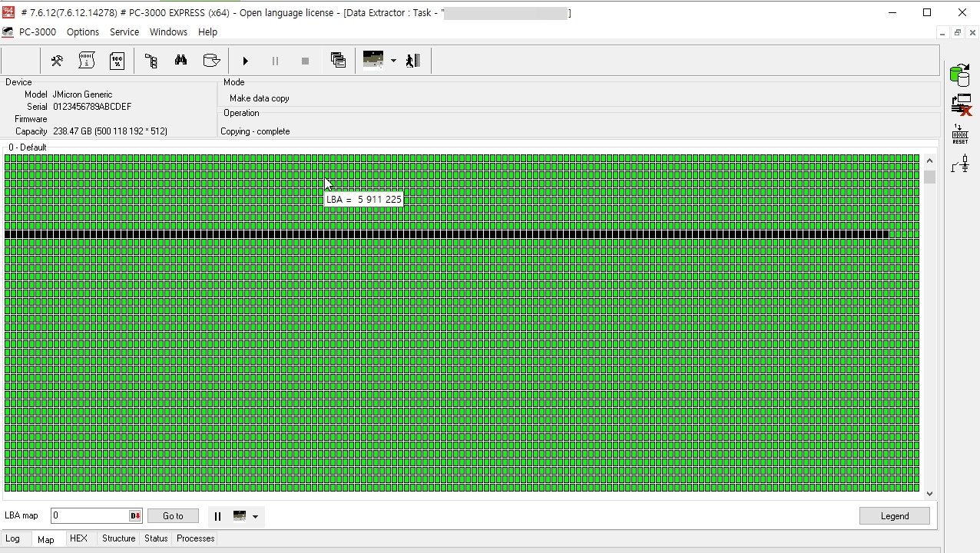980x553 pixels.
Task: Open the cascaded windows icon
Action: (338, 61)
